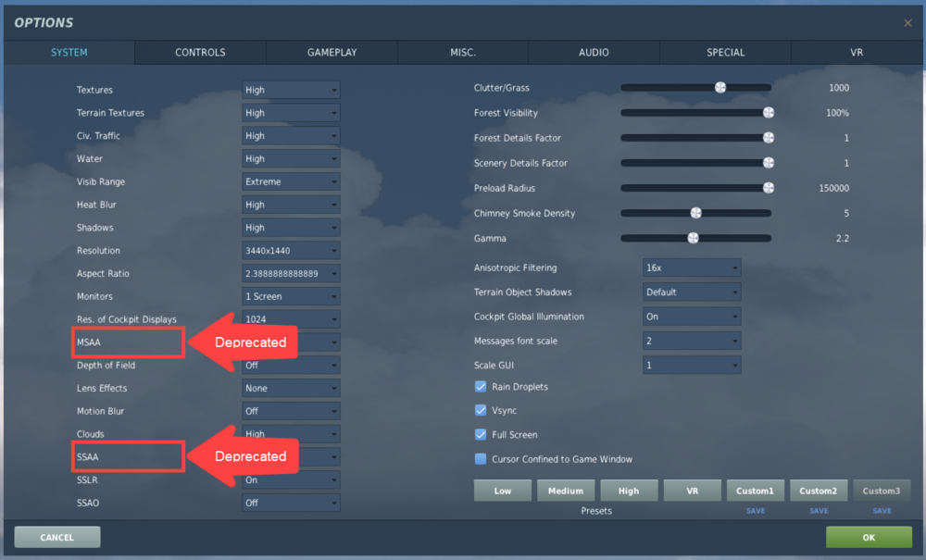This screenshot has height=560, width=926.
Task: Click the Preload Radius value 150000
Action: (834, 188)
